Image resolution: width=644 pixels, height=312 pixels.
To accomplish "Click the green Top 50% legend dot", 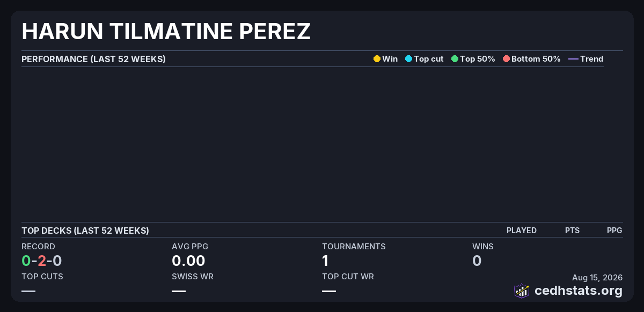I will 455,59.
